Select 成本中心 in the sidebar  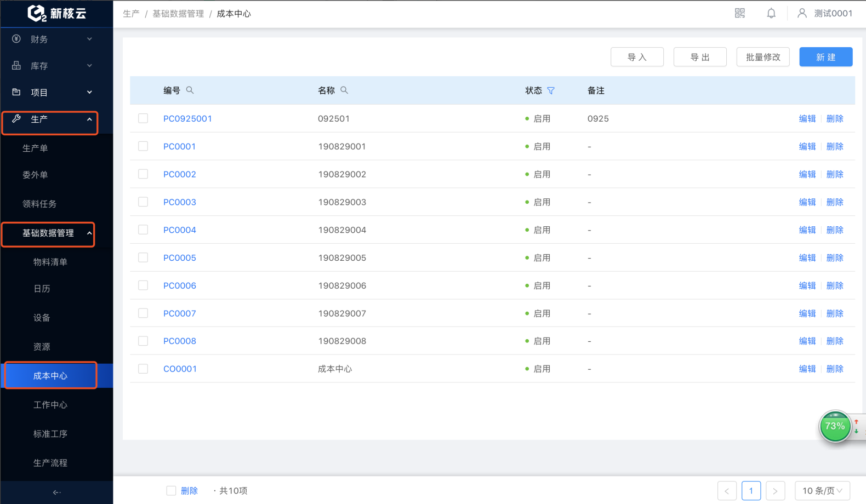click(x=50, y=376)
